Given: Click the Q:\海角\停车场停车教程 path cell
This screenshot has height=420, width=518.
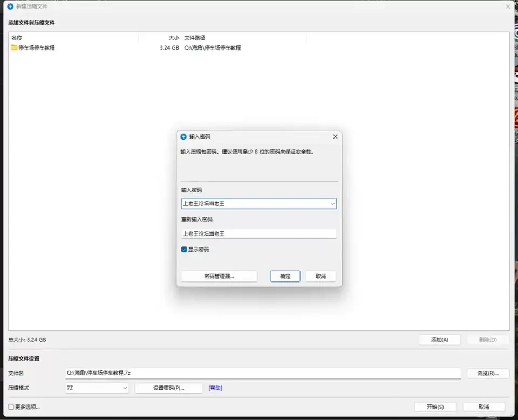Looking at the screenshot, I should pos(213,47).
